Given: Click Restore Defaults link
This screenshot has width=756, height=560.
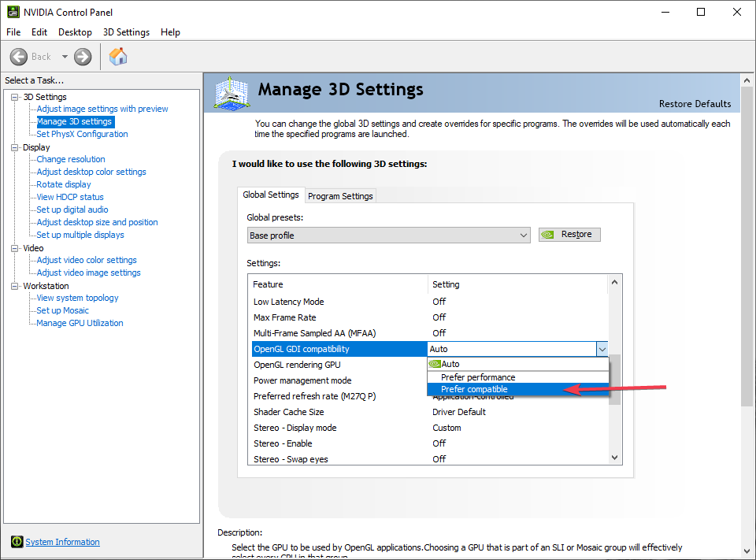Looking at the screenshot, I should pyautogui.click(x=695, y=104).
